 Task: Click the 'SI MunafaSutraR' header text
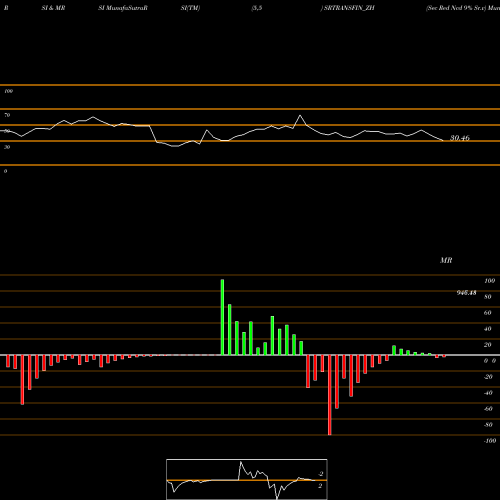[x=123, y=8]
